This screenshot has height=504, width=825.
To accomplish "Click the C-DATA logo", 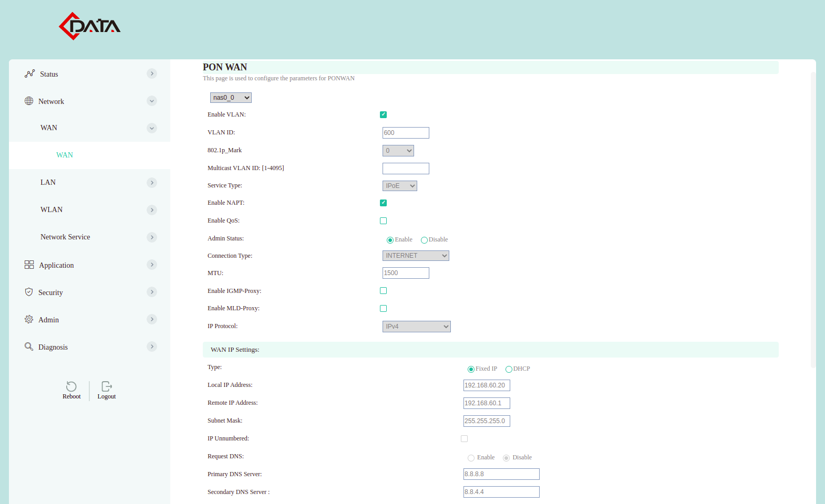I will click(90, 26).
